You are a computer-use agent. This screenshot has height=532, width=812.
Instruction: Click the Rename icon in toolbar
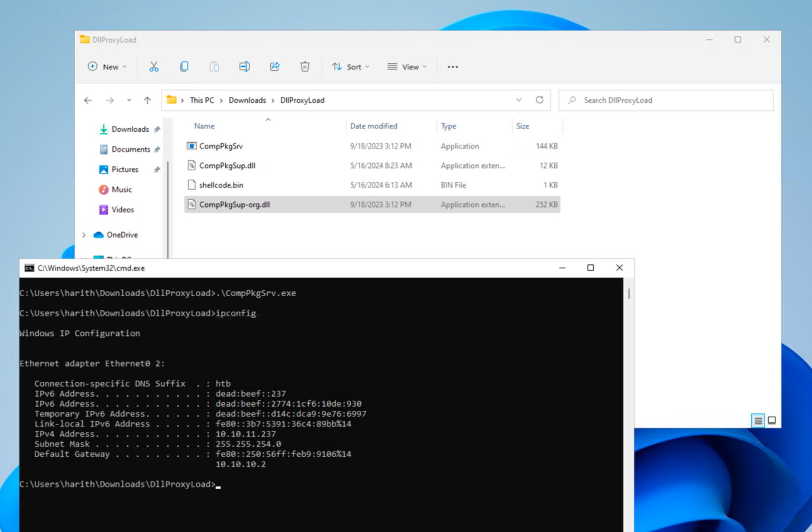[x=244, y=67]
